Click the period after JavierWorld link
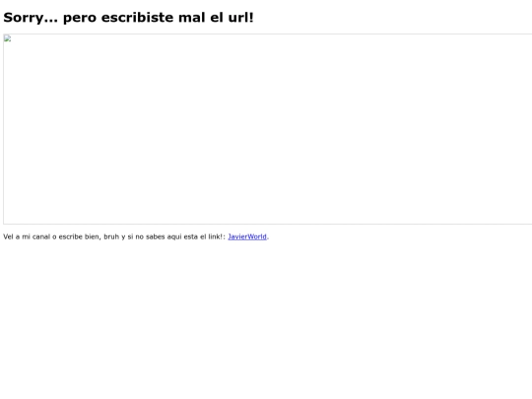Viewport: 532px width, 399px height. click(268, 238)
